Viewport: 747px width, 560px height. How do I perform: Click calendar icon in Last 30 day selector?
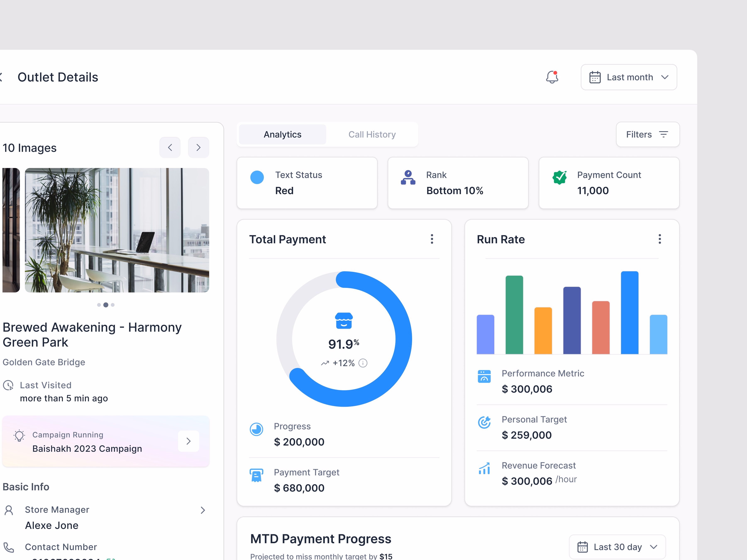[x=582, y=547]
